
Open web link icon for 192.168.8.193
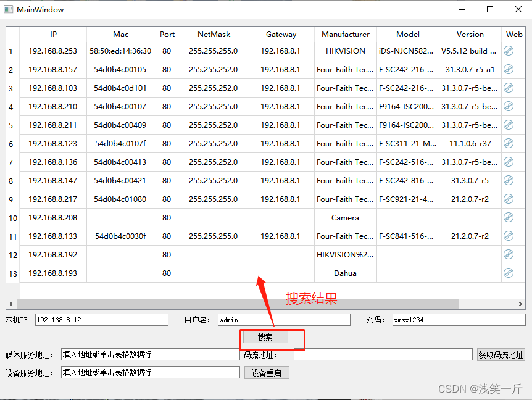coord(509,273)
